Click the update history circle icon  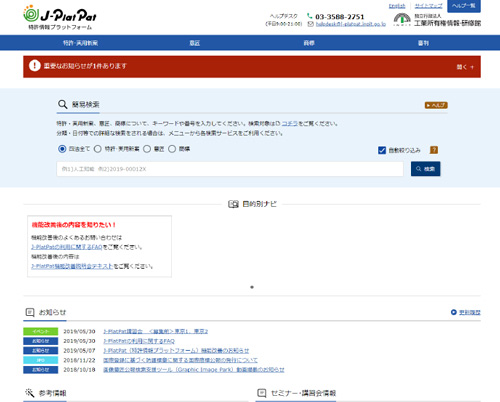coord(453,312)
